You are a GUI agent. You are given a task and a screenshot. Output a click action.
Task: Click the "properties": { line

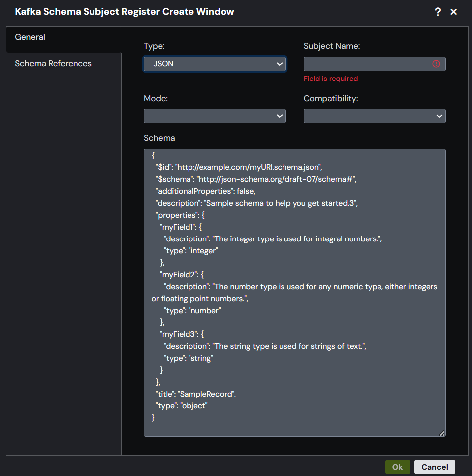click(180, 215)
